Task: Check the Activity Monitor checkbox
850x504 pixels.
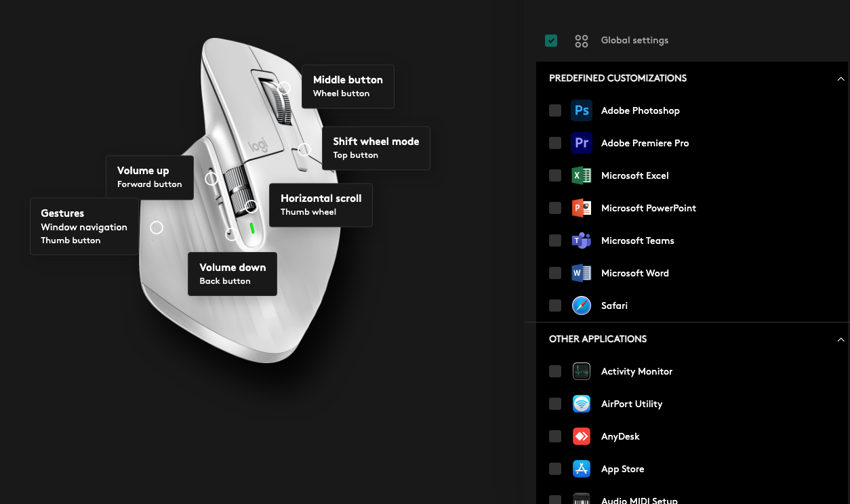Action: click(x=555, y=371)
